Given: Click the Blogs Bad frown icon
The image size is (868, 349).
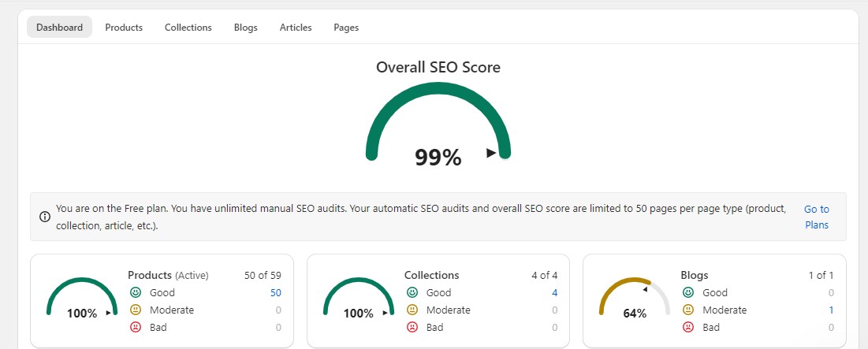Looking at the screenshot, I should (688, 327).
